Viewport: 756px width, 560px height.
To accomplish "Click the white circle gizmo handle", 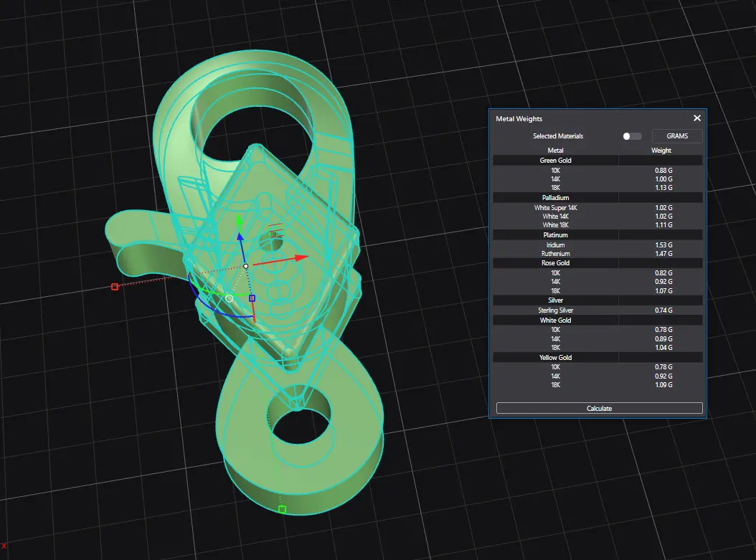I will pyautogui.click(x=229, y=298).
